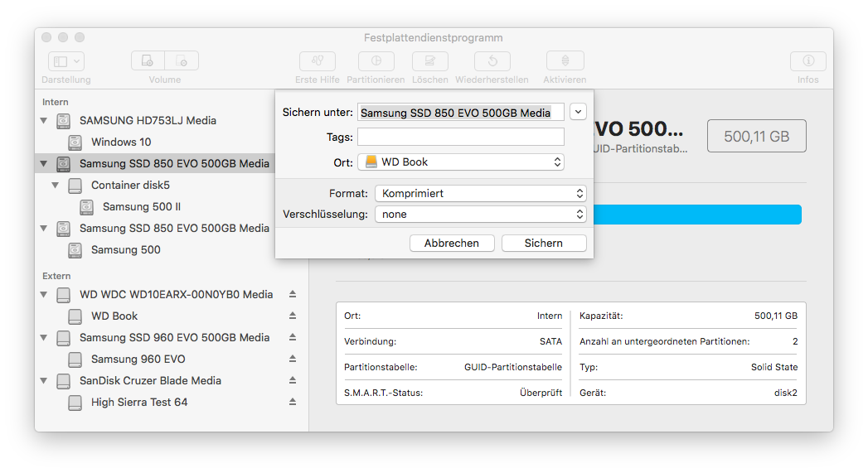The width and height of the screenshot is (868, 473).
Task: Click the SAMSUNG HD753LJ Media disk icon
Action: point(64,121)
